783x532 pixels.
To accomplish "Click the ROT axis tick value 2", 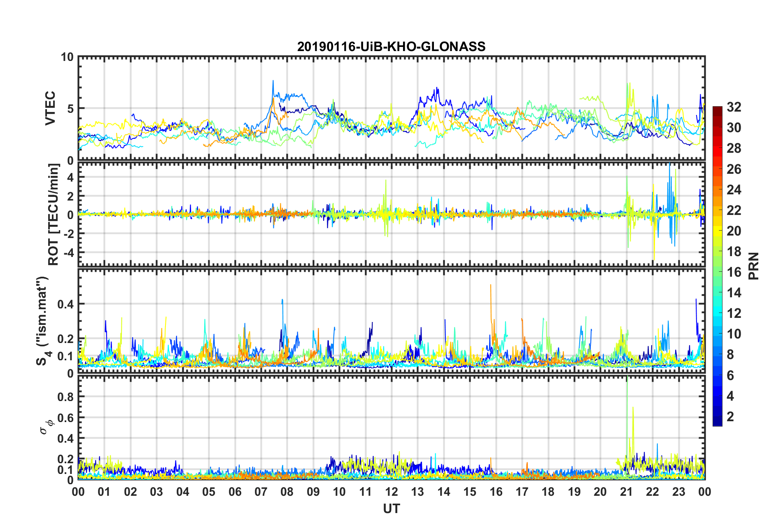I will tap(70, 196).
